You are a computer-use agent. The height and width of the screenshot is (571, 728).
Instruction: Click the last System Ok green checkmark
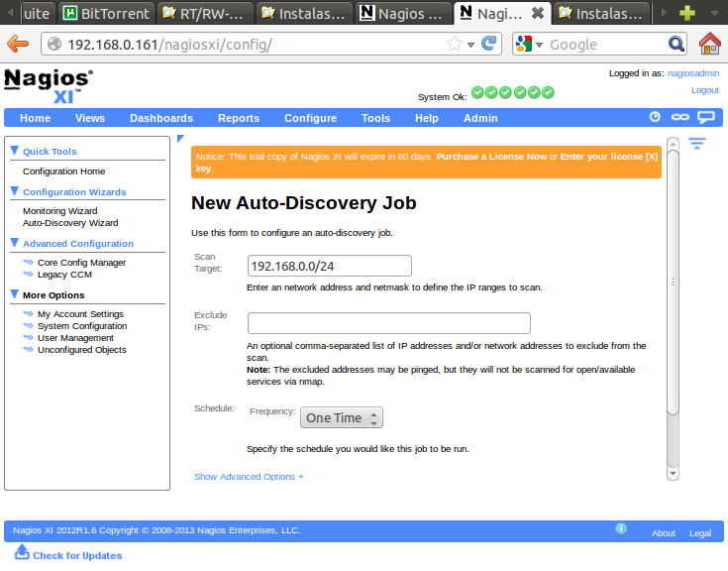pos(548,92)
